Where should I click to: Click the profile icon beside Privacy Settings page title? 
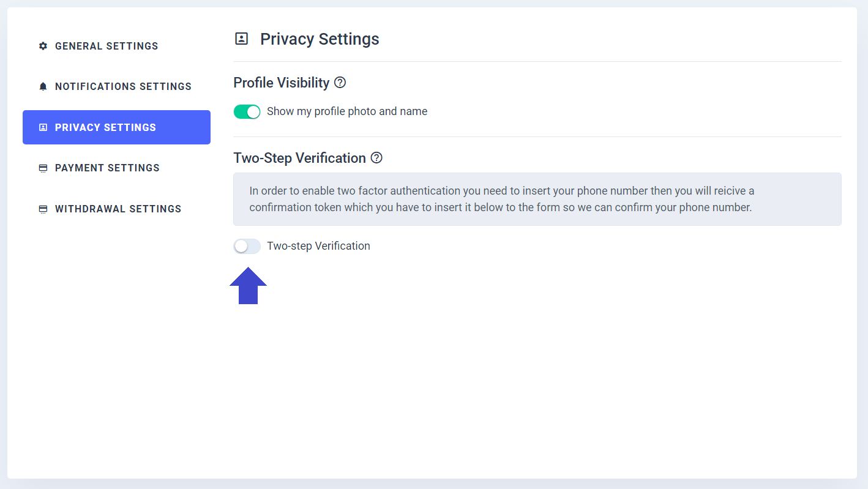coord(242,39)
